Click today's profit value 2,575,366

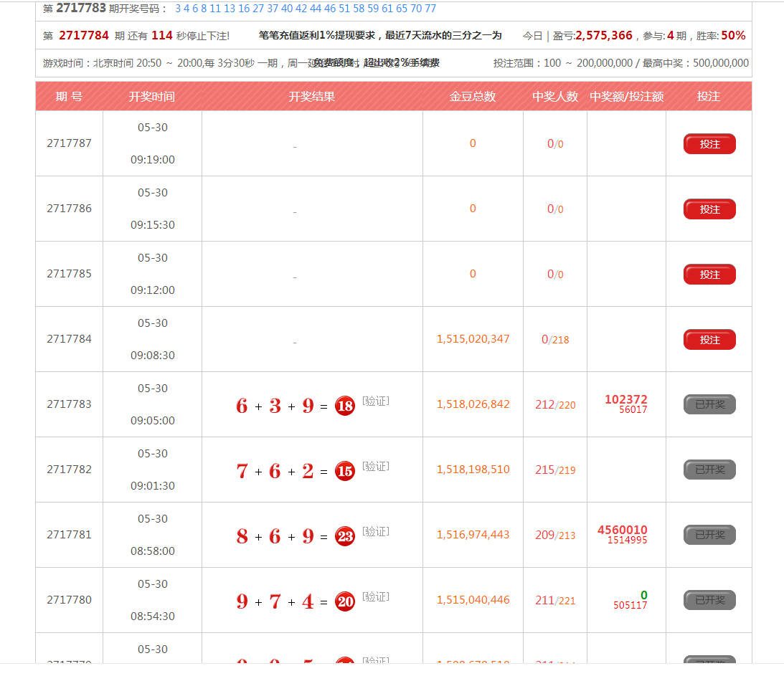(603, 35)
